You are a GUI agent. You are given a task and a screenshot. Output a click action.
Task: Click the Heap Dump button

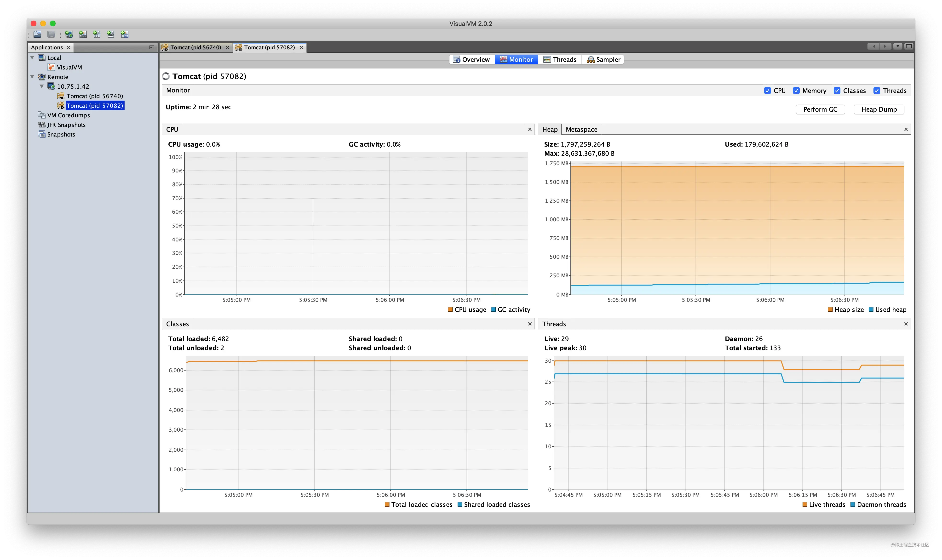click(879, 109)
